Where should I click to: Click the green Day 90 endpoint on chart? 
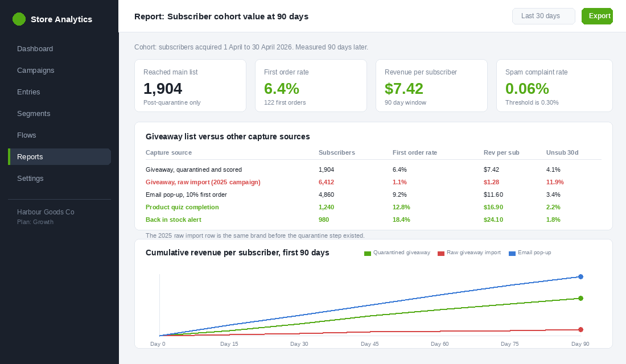coord(581,298)
